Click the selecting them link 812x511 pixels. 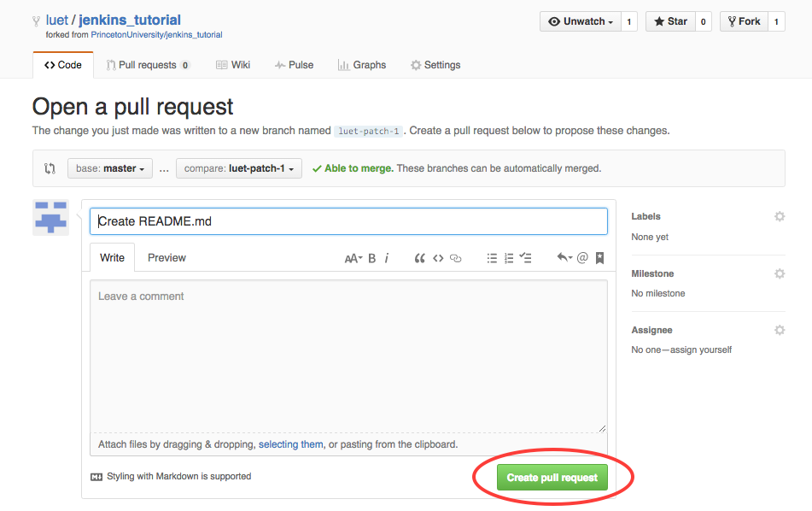[x=291, y=444]
